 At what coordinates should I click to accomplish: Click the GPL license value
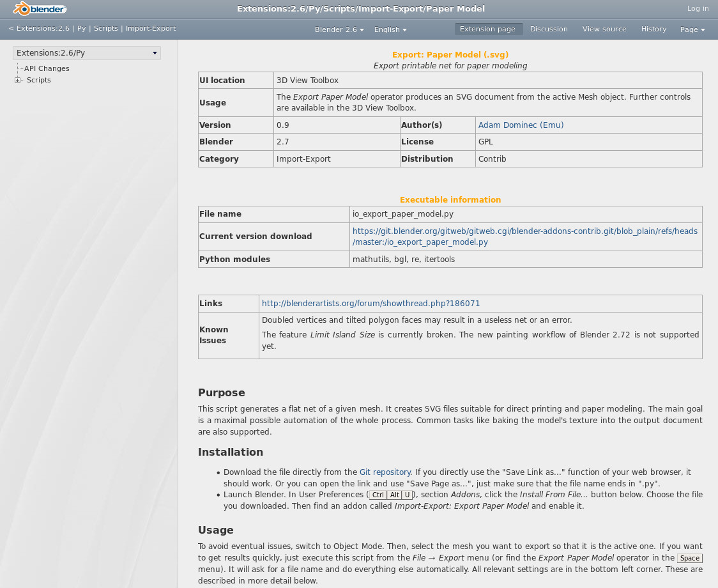(x=485, y=142)
